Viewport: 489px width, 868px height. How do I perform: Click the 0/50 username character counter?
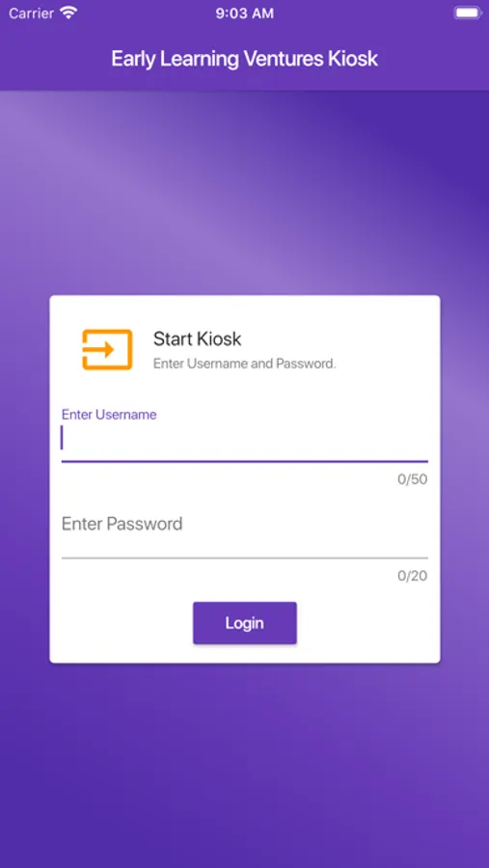click(413, 479)
